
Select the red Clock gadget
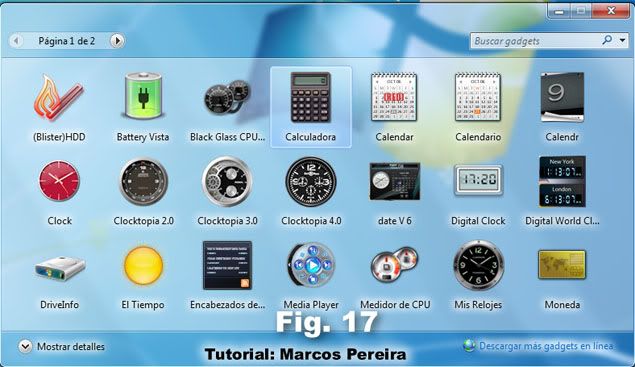[x=59, y=181]
